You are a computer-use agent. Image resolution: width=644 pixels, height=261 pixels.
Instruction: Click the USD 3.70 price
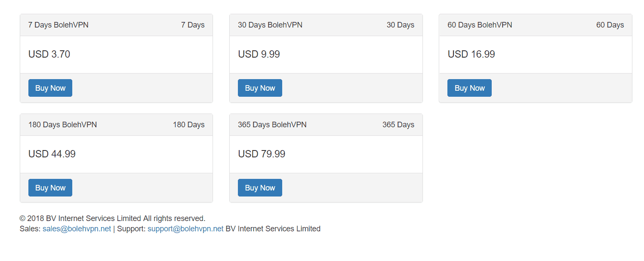(x=49, y=54)
